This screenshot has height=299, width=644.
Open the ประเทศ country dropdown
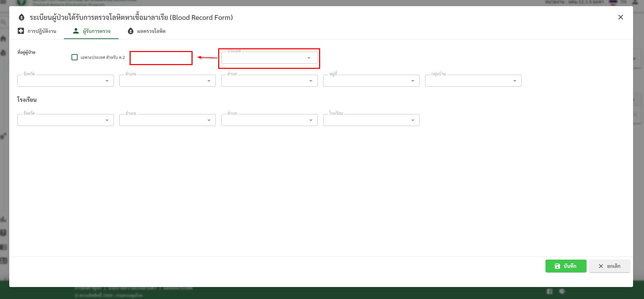tap(269, 58)
